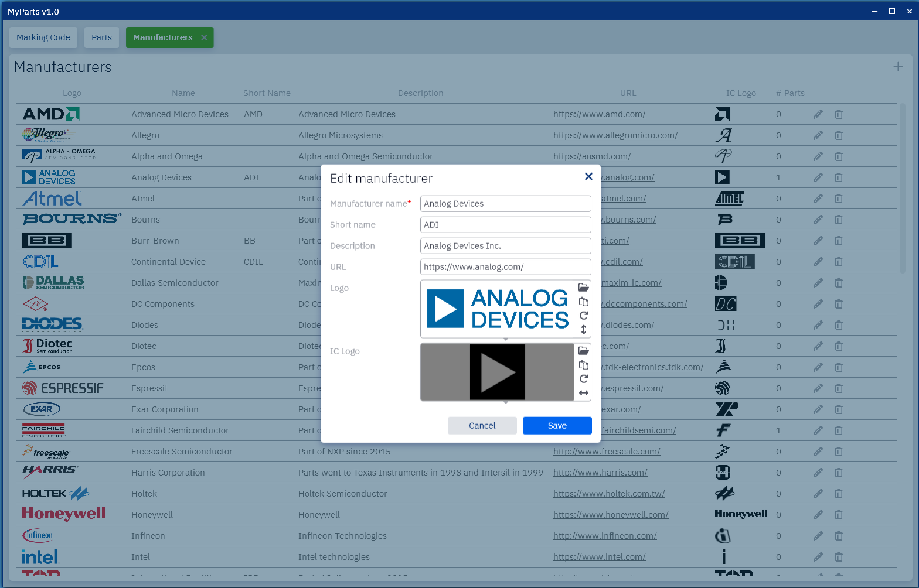Delete the Dallas Semiconductor entry

(x=839, y=283)
